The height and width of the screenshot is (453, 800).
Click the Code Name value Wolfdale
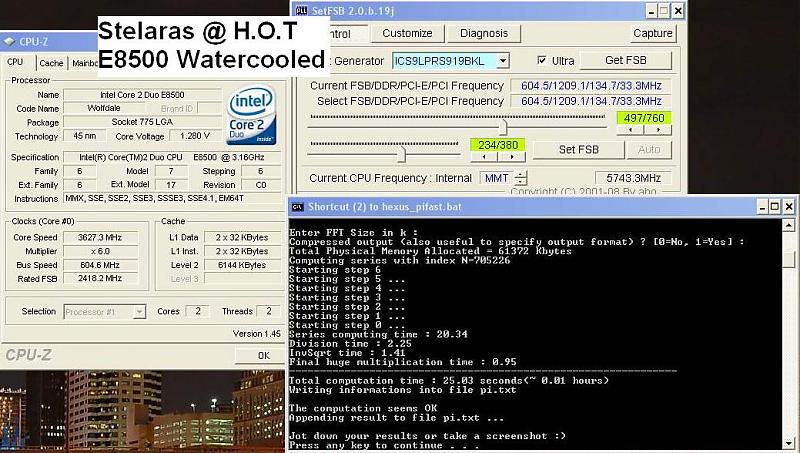[x=104, y=108]
